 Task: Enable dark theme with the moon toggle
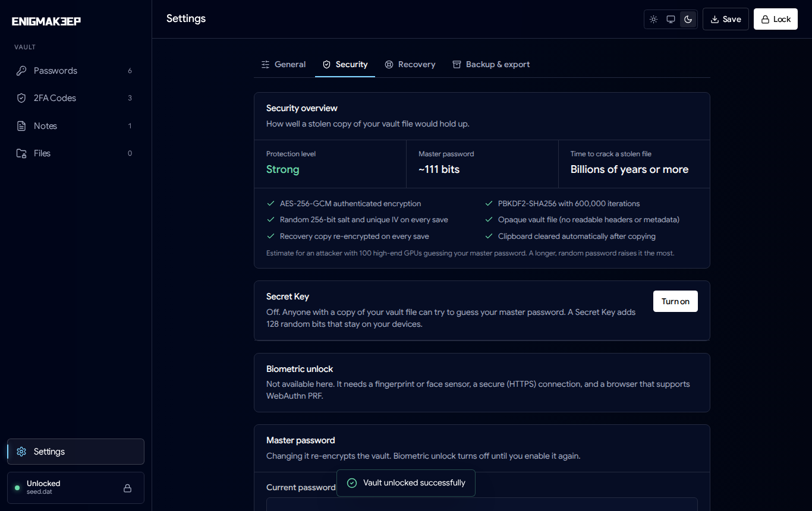(688, 19)
